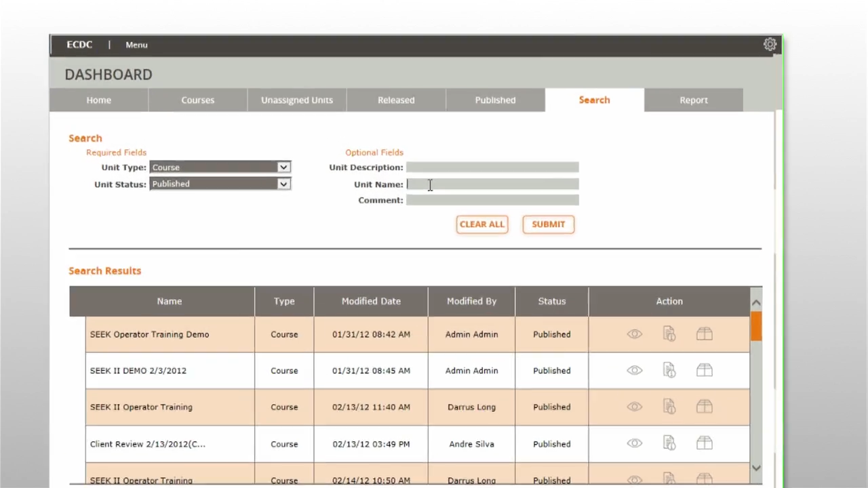This screenshot has width=868, height=488.
Task: Click the CLEAR ALL button
Action: (x=482, y=224)
